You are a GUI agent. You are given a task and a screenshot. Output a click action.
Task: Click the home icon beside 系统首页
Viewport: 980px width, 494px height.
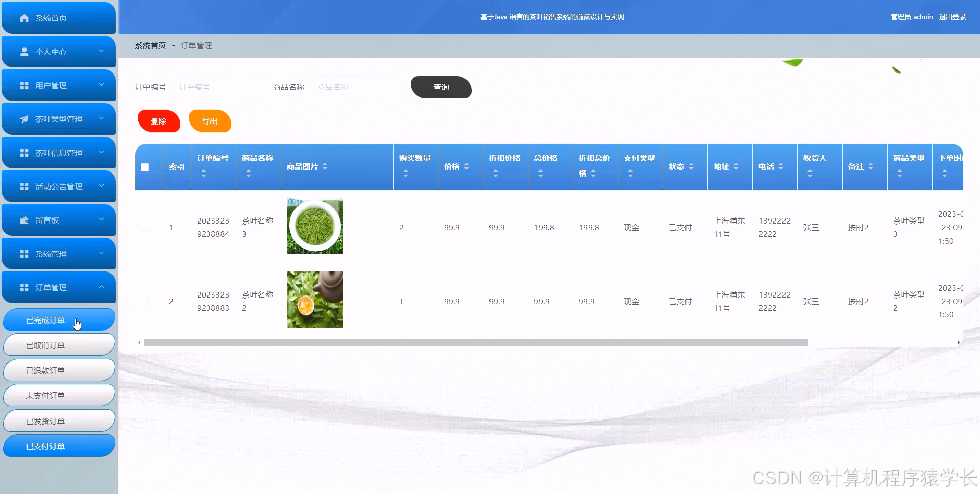point(24,18)
